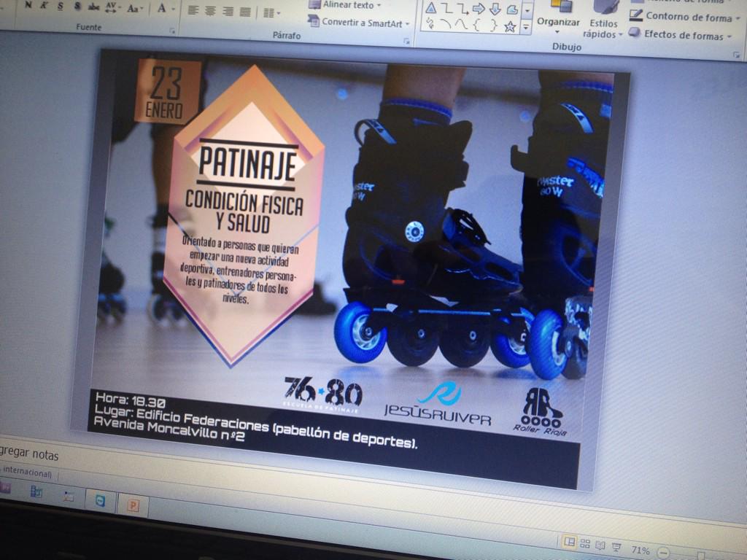Align text to the left
The image size is (747, 560).
pos(193,10)
